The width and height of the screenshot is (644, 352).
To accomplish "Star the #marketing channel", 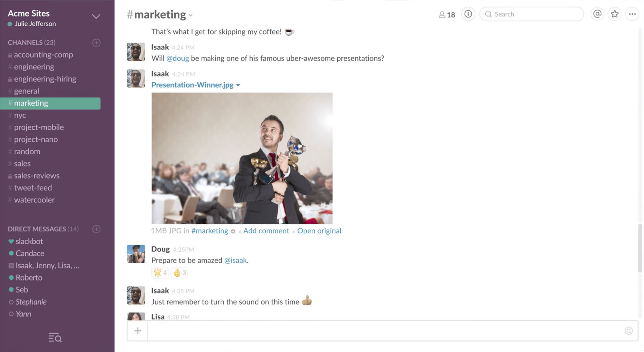I will 614,14.
